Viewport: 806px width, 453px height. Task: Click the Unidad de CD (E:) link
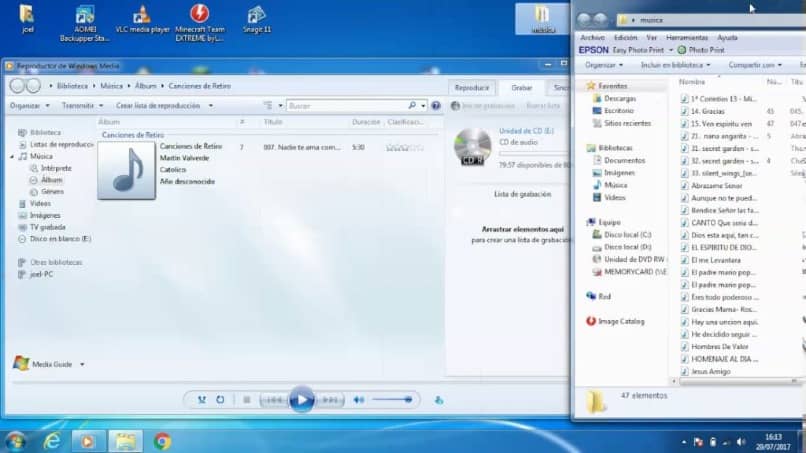tap(526, 131)
